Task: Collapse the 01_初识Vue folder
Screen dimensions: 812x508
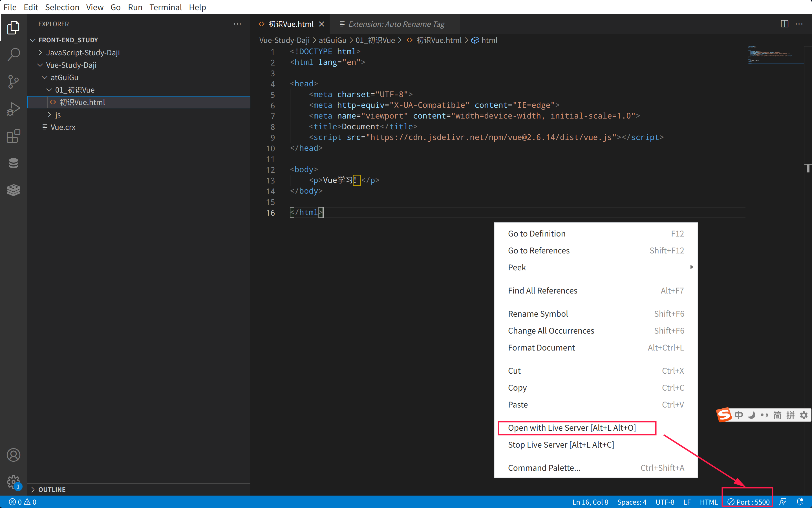Action: [139, 90]
